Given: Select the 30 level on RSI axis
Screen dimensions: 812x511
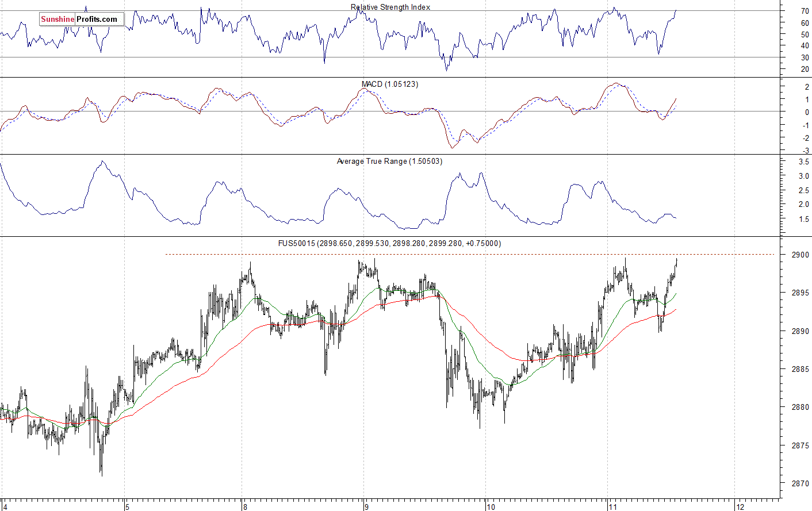Looking at the screenshot, I should pos(805,57).
